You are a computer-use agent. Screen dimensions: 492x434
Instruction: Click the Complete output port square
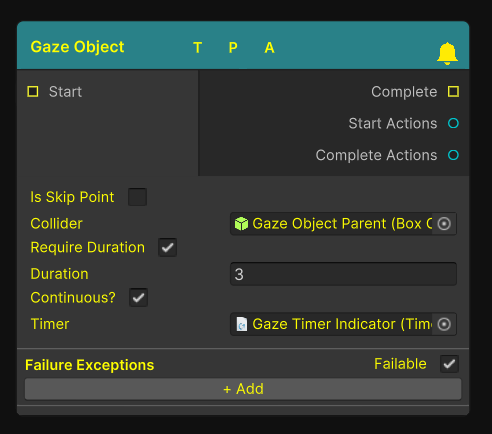[453, 92]
